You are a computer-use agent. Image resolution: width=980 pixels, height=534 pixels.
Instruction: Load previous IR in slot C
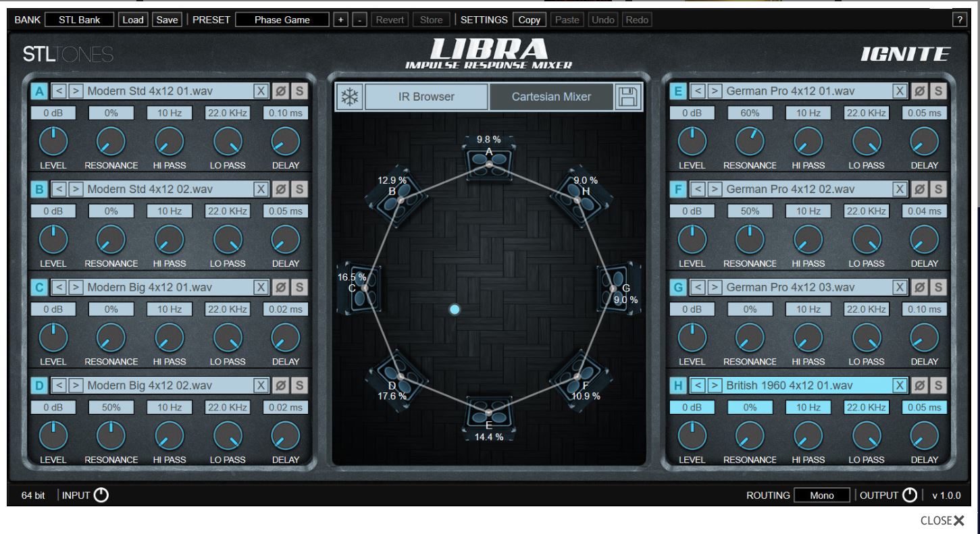pos(59,288)
